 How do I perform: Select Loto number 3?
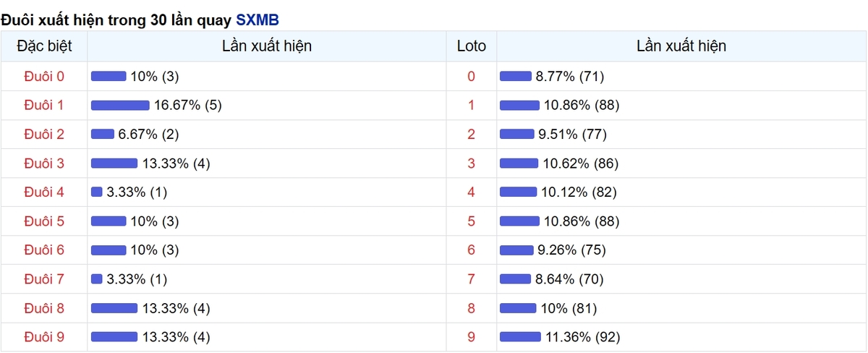[x=472, y=163]
